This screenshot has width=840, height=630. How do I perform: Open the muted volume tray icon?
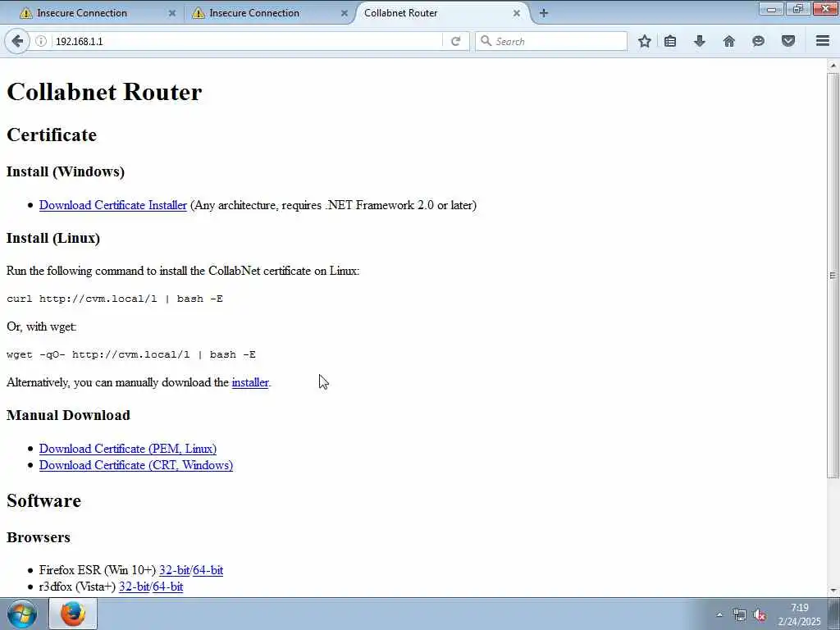[760, 615]
